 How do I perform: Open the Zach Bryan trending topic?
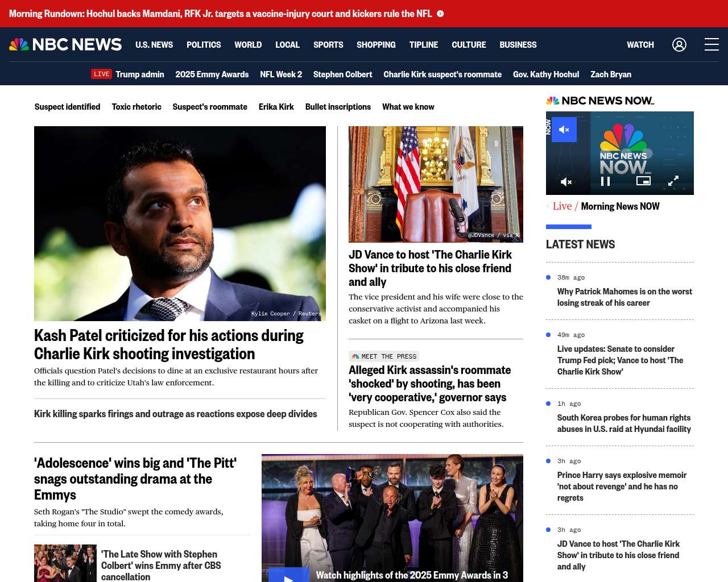coord(611,74)
